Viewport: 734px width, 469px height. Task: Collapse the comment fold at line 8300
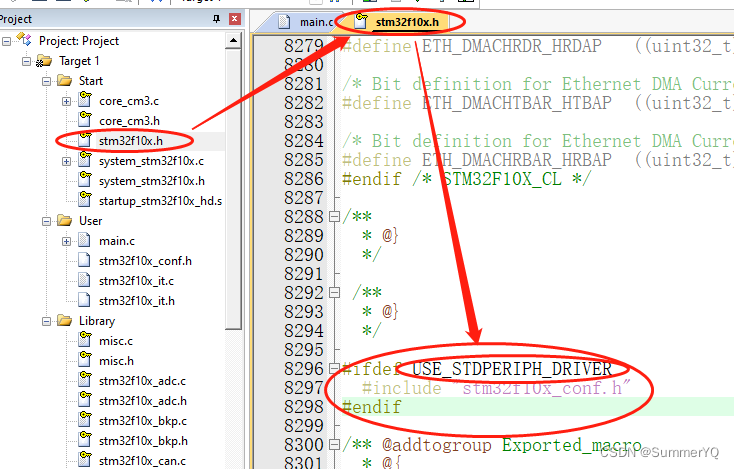[334, 445]
